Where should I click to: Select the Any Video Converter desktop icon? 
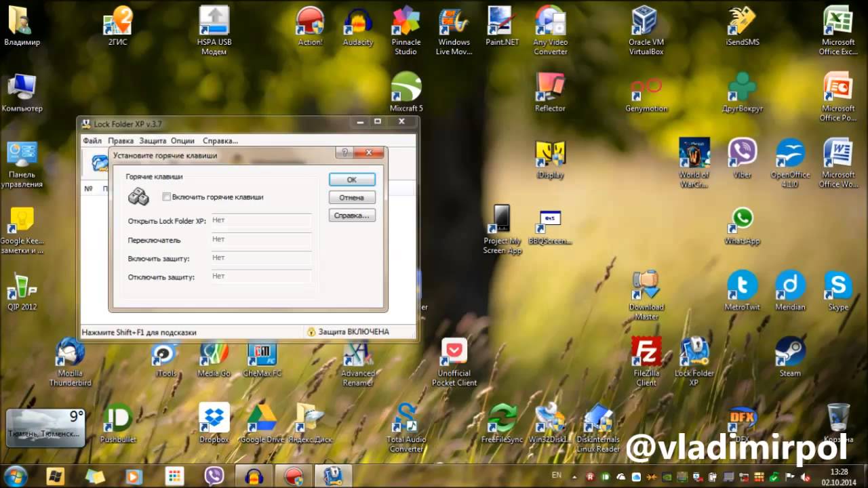[550, 30]
